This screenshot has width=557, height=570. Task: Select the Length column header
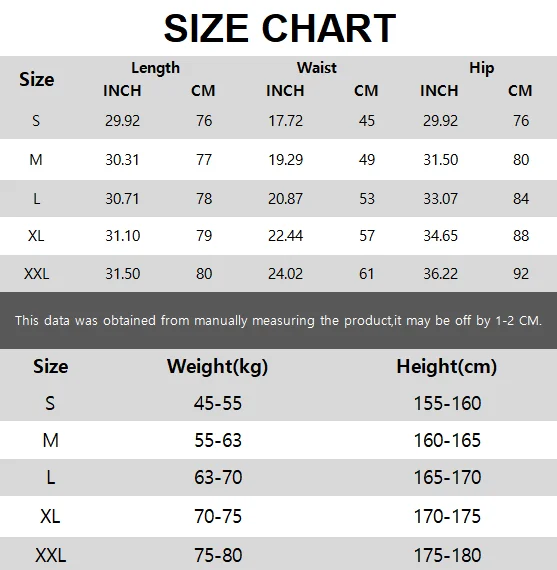pyautogui.click(x=156, y=68)
